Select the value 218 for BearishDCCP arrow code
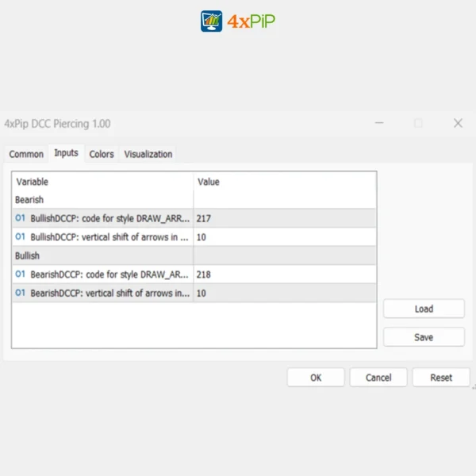The width and height of the screenshot is (476, 476). [x=204, y=274]
